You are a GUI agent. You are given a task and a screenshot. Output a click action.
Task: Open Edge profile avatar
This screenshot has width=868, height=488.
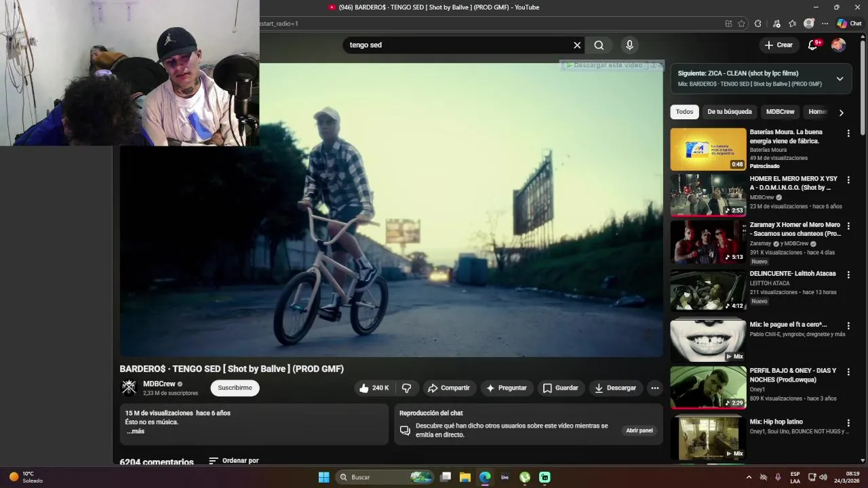[x=808, y=24]
